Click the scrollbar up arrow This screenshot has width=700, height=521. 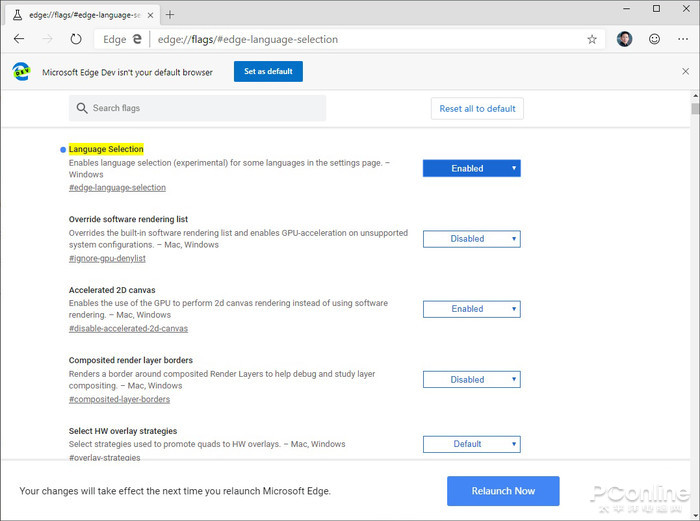click(x=695, y=96)
